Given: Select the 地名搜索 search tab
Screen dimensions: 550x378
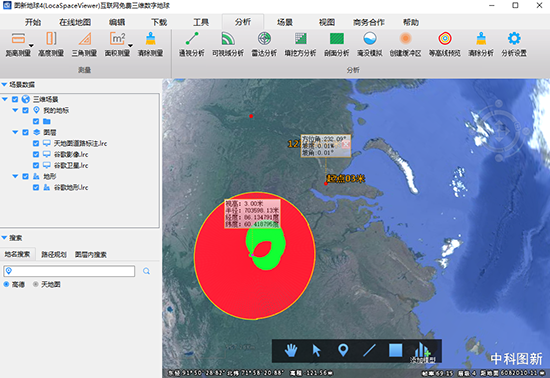Looking at the screenshot, I should 18,254.
